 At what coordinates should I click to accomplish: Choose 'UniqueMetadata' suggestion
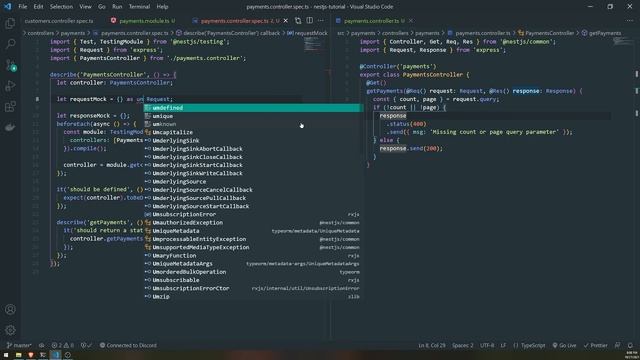coord(252,231)
